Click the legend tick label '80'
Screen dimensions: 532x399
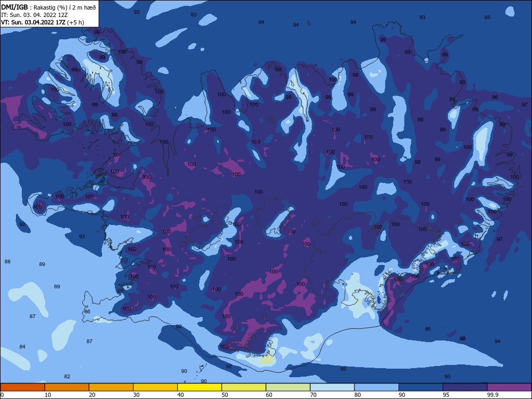358,395
